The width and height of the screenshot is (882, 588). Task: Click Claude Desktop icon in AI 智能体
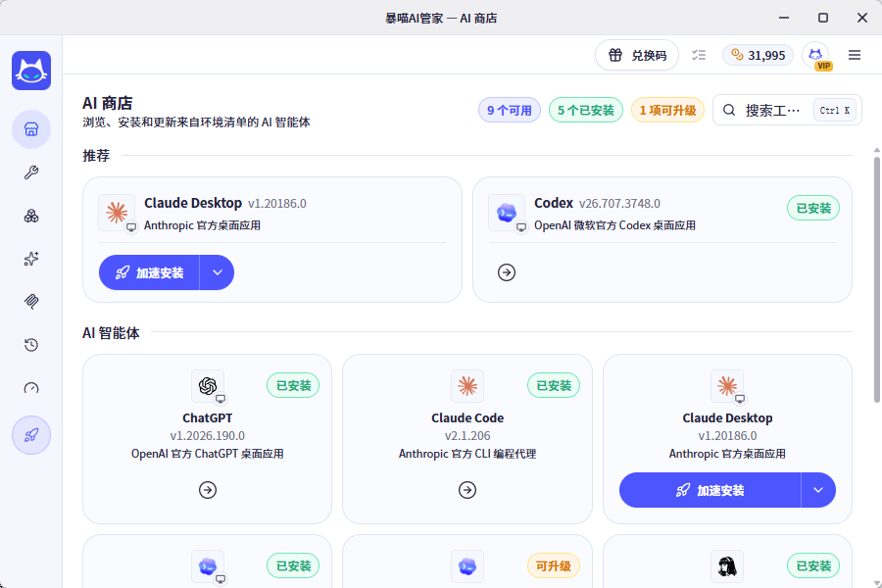click(x=727, y=386)
